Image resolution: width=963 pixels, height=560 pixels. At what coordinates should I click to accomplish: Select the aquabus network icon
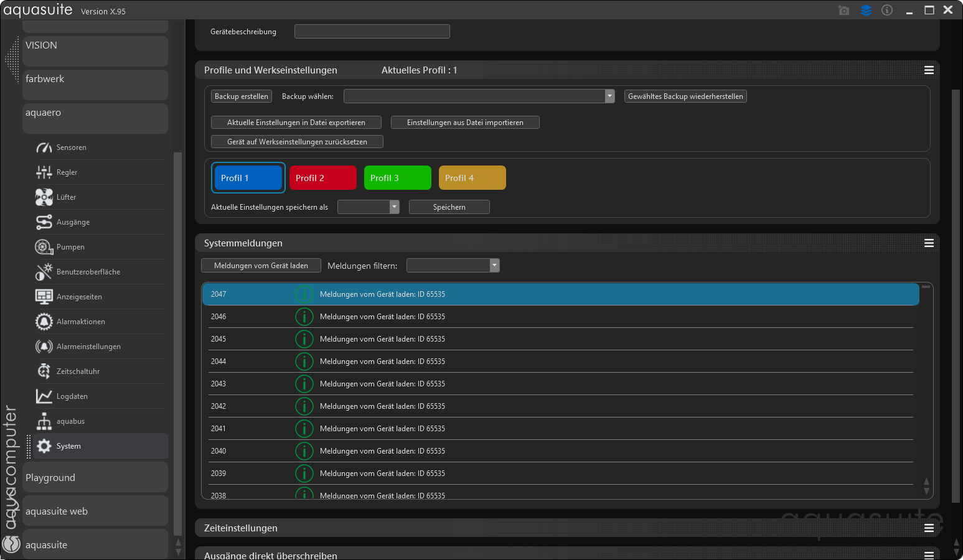tap(44, 421)
